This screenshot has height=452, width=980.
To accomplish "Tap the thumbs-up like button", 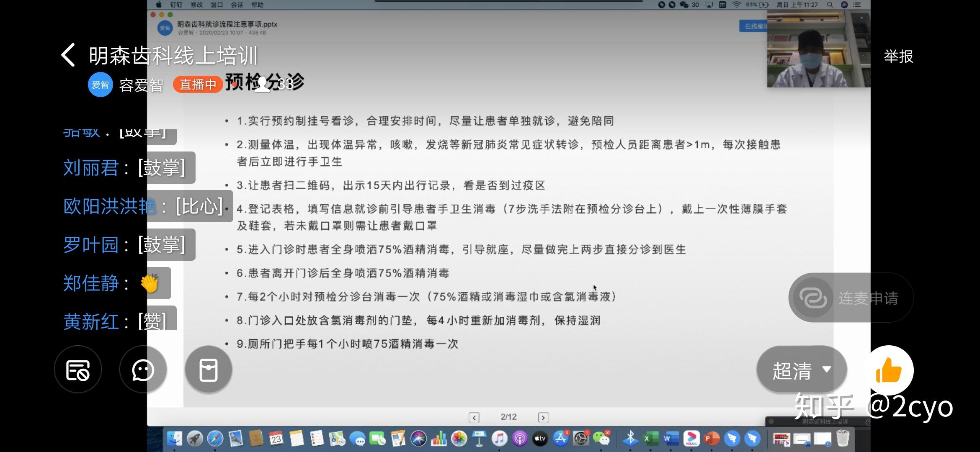I will [x=888, y=370].
